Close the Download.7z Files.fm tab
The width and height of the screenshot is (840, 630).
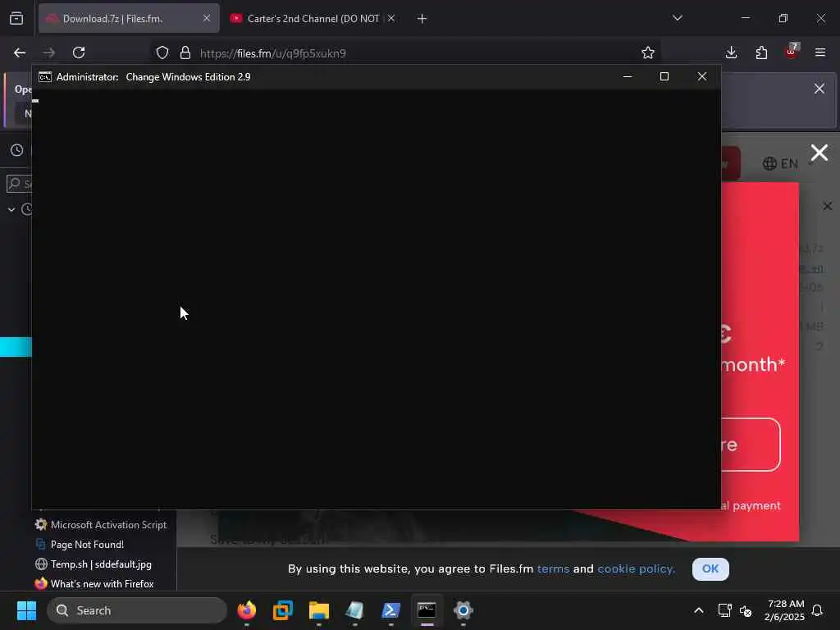206,18
